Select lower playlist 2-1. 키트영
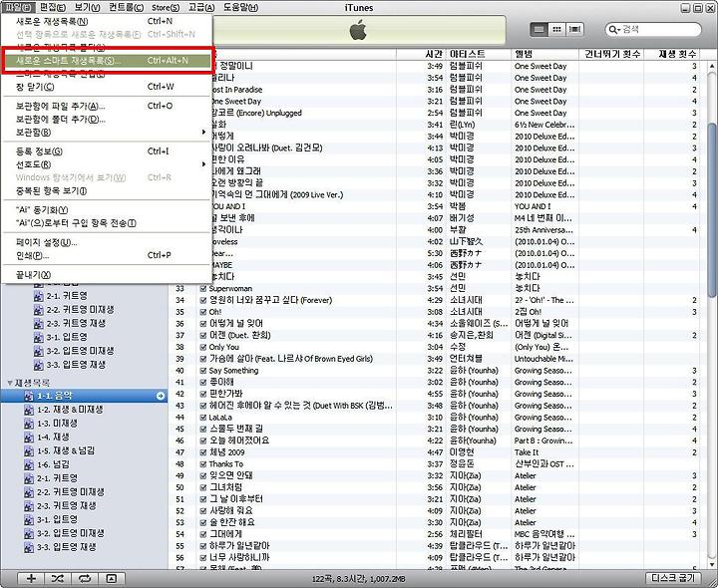 point(57,478)
